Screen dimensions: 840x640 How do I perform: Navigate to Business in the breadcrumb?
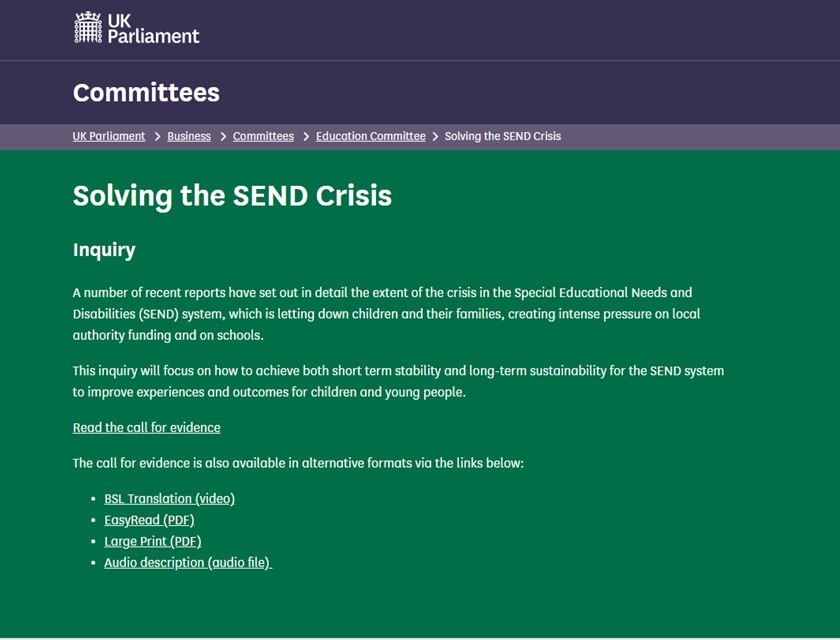click(188, 136)
